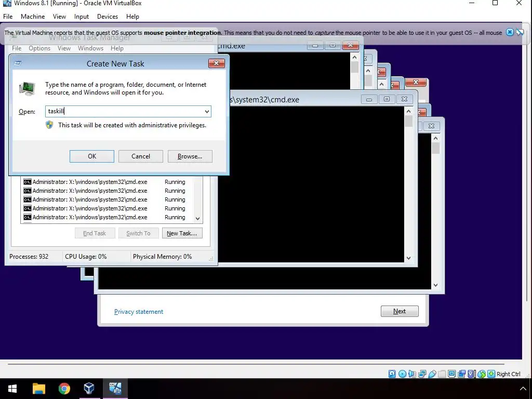Click the Open text field containing taskill

[124, 111]
